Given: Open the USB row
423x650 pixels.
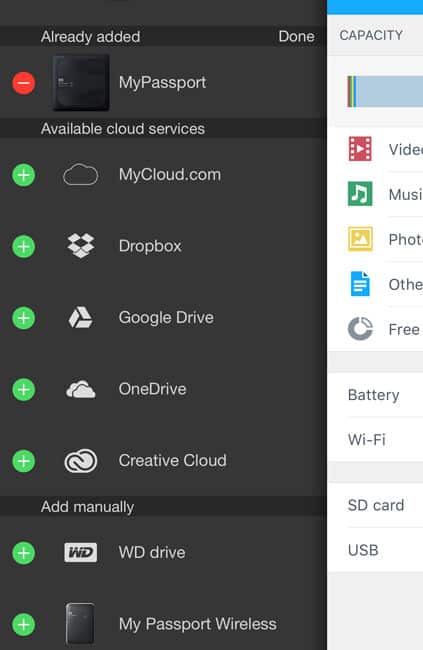Looking at the screenshot, I should pos(375,550).
